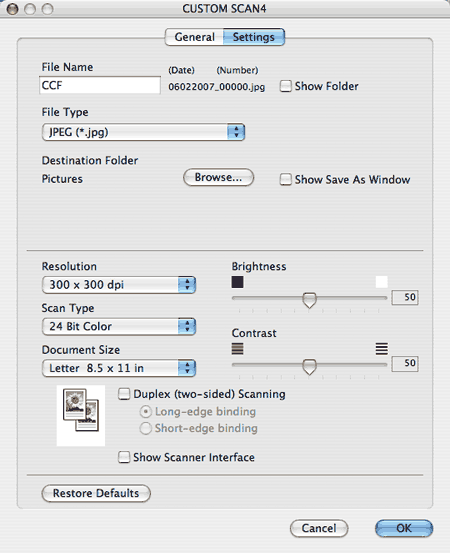Enable Duplex (two-sided) Scanning
This screenshot has width=450, height=553.
[x=124, y=394]
